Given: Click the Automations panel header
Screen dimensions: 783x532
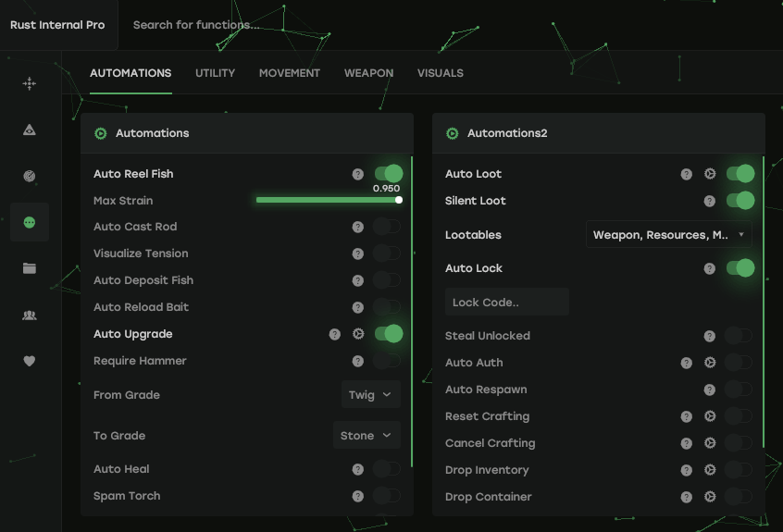Looking at the screenshot, I should coord(247,133).
